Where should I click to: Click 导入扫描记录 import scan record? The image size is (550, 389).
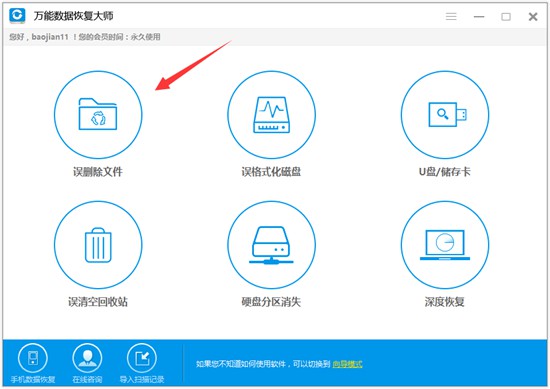click(x=142, y=363)
